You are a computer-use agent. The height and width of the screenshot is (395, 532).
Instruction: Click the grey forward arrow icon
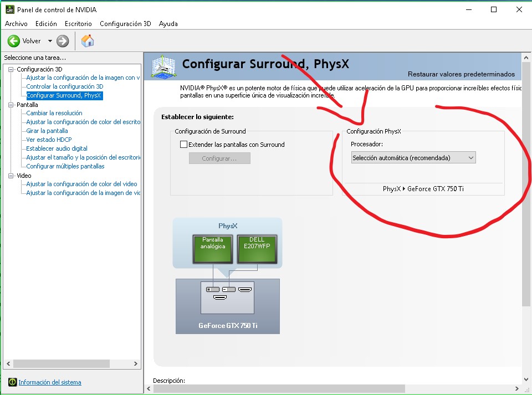pyautogui.click(x=63, y=41)
